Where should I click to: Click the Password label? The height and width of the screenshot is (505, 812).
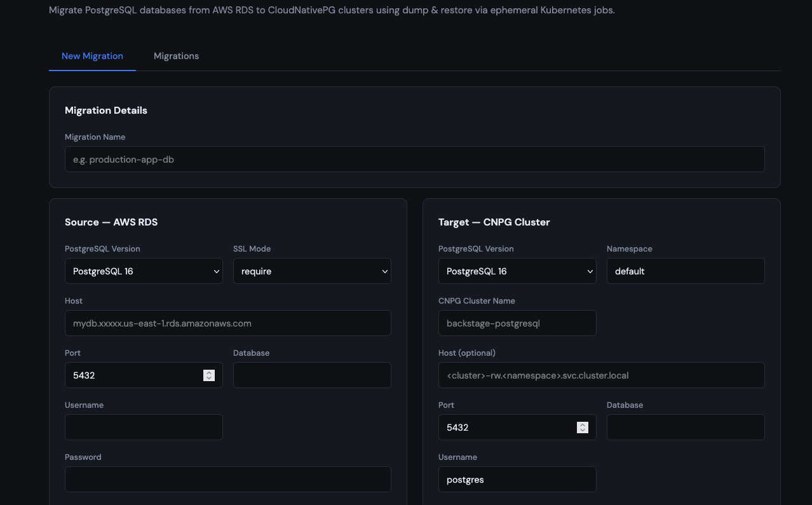[x=83, y=457]
